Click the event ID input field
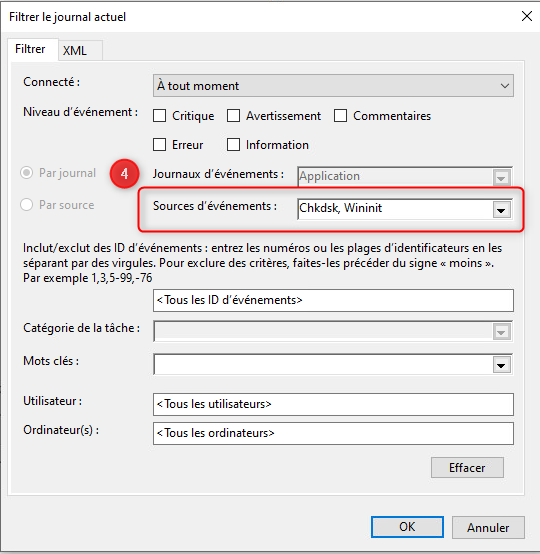This screenshot has height=554, width=540. click(x=333, y=300)
